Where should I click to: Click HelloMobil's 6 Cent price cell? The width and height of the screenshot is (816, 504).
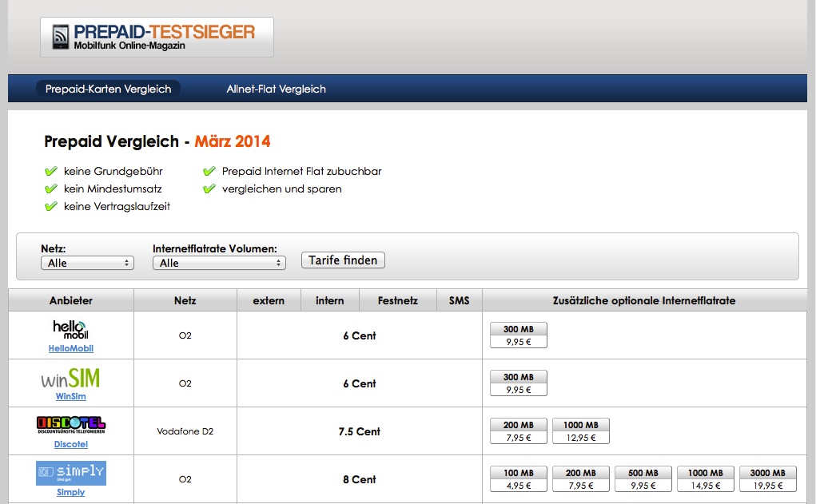coord(360,335)
